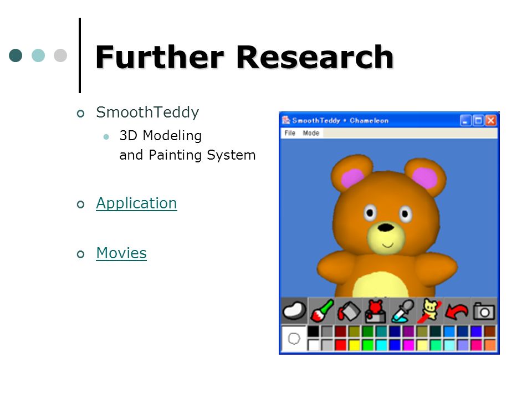This screenshot has width=532, height=399.
Task: Pick the lime green color swatch
Action: tap(368, 345)
